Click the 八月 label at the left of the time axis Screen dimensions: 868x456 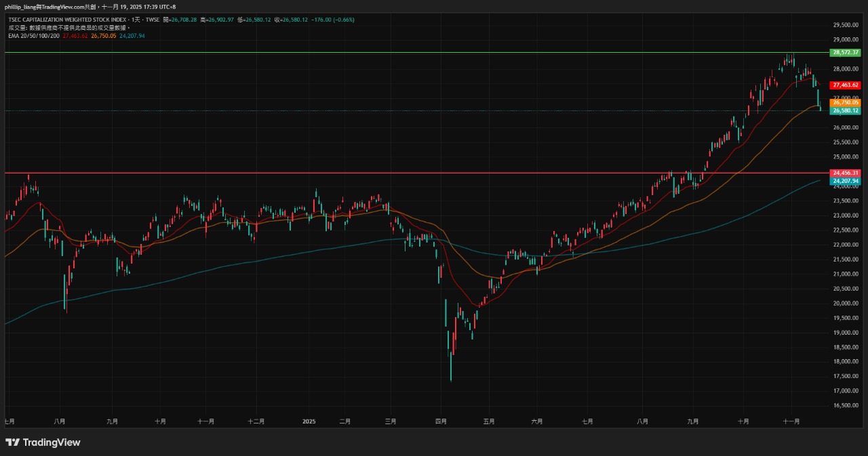[x=59, y=421]
